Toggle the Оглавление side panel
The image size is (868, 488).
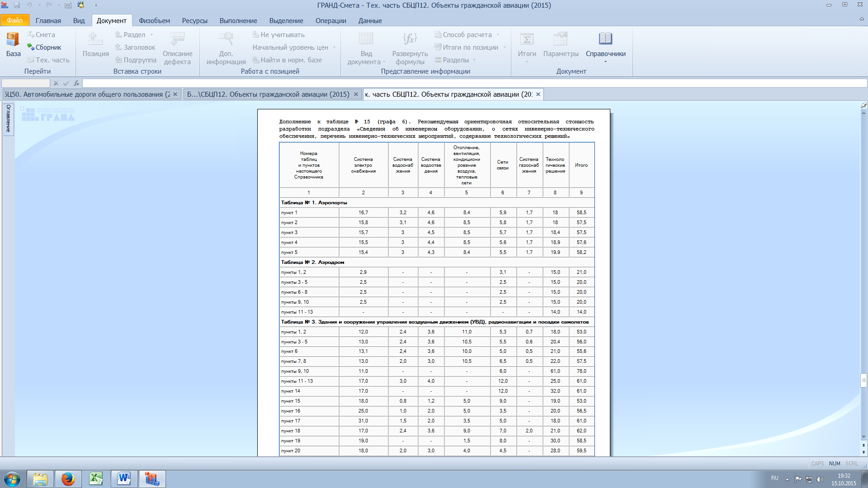tap(8, 119)
